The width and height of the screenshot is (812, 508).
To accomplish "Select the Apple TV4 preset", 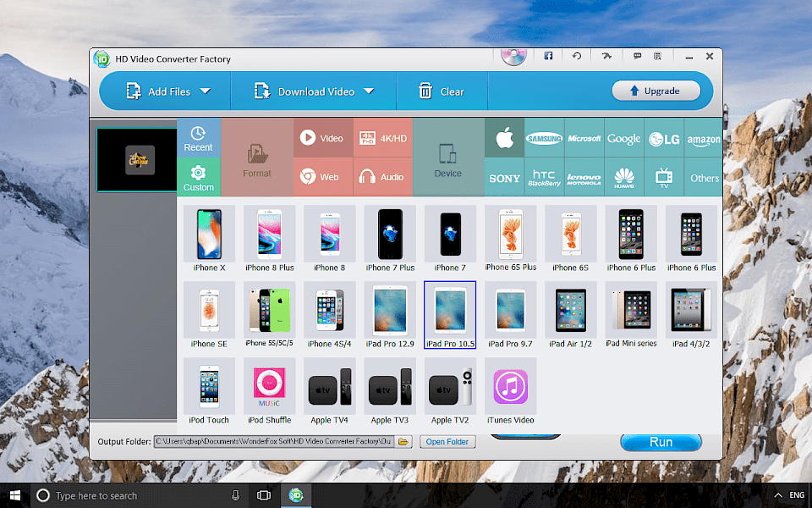I will click(x=329, y=391).
